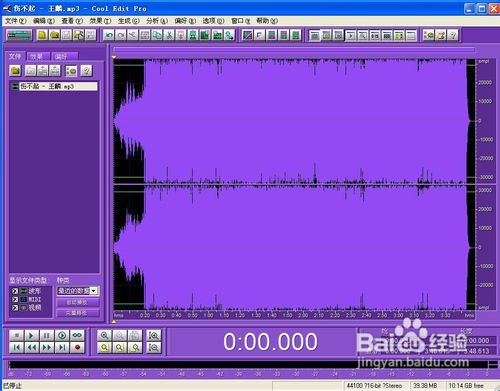The height and width of the screenshot is (391, 500).
Task: Click the 10.14 GB free status entry
Action: [x=466, y=386]
